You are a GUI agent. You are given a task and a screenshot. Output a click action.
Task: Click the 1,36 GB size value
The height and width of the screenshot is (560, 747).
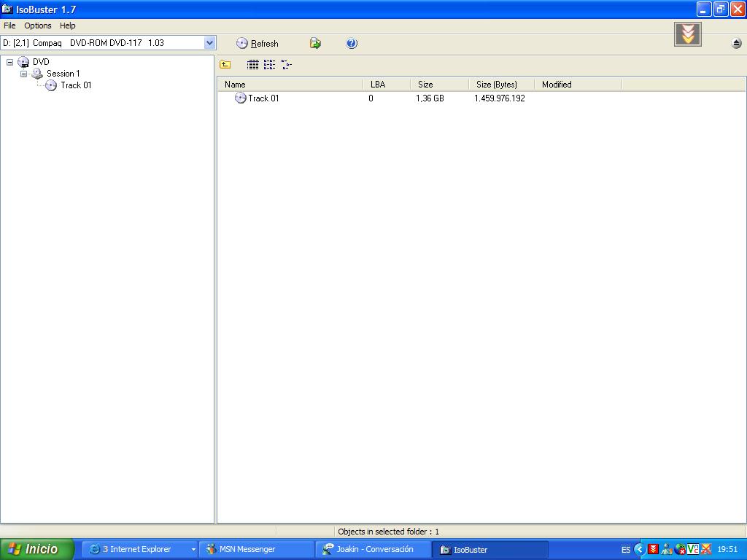click(x=430, y=98)
